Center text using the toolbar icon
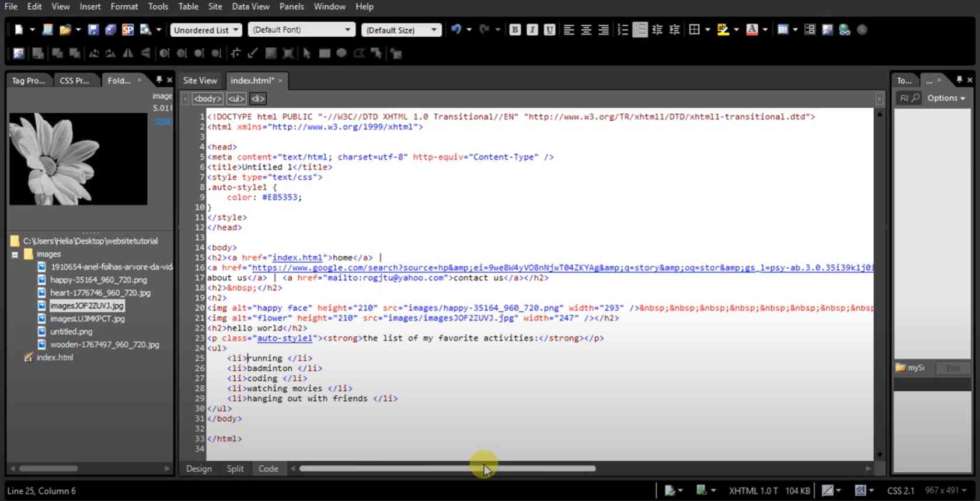This screenshot has width=980, height=501. pos(586,30)
